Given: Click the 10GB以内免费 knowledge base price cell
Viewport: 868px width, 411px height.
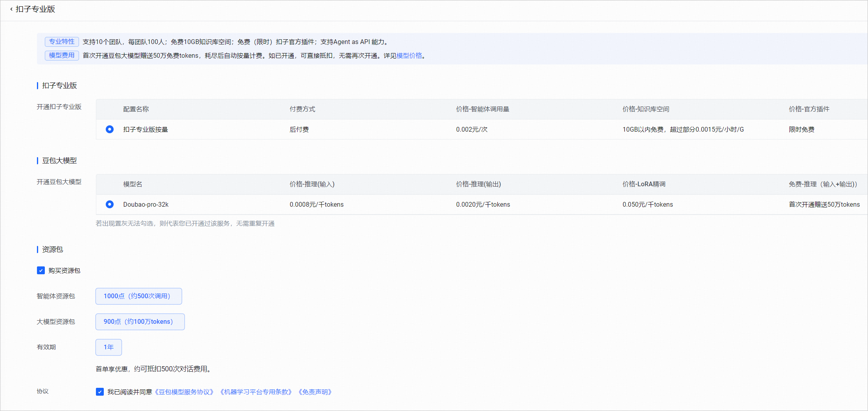Looking at the screenshot, I should click(683, 130).
